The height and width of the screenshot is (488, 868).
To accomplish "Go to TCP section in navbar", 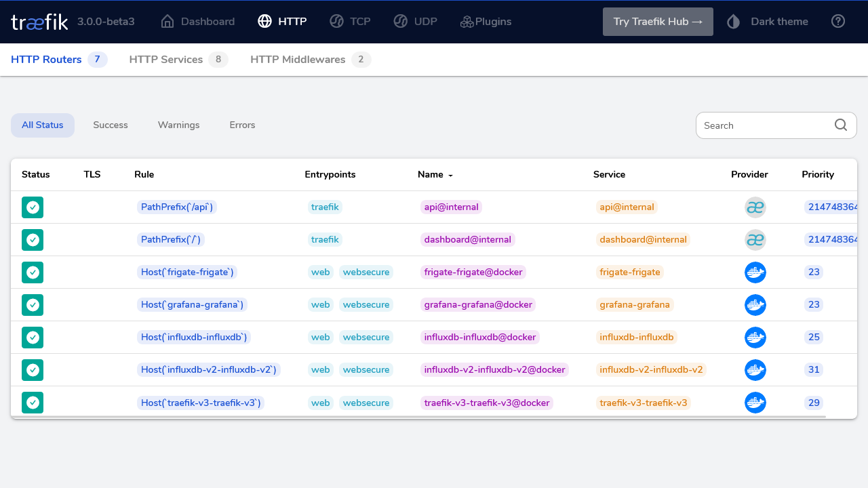I will (x=350, y=22).
